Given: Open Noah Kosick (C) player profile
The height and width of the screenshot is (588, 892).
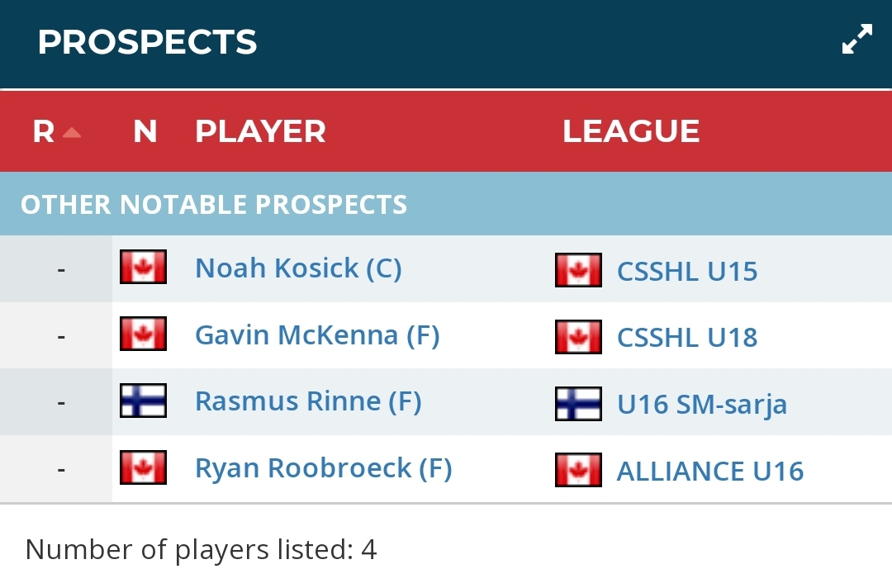Looking at the screenshot, I should pos(298,268).
